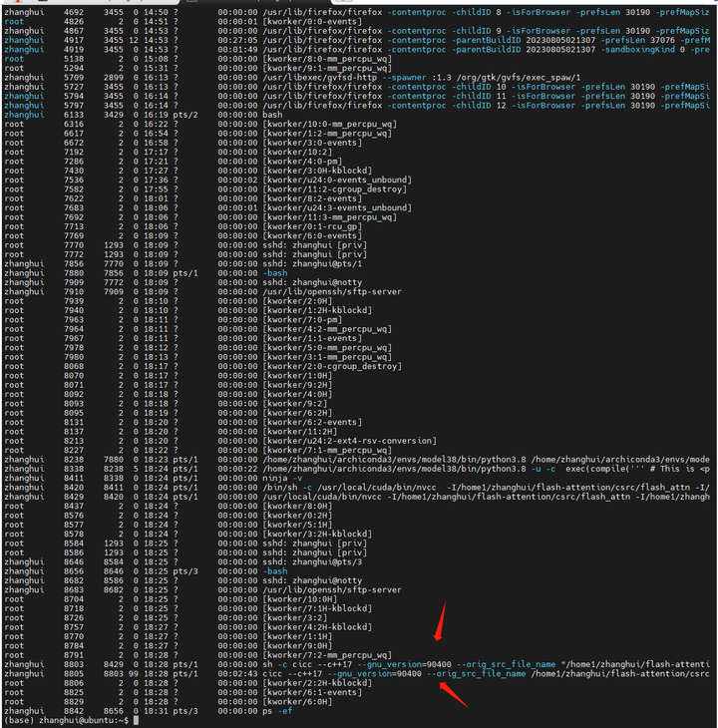Click "sshd: zhanghui@pts/1" process entry
The width and height of the screenshot is (718, 728).
[312, 263]
